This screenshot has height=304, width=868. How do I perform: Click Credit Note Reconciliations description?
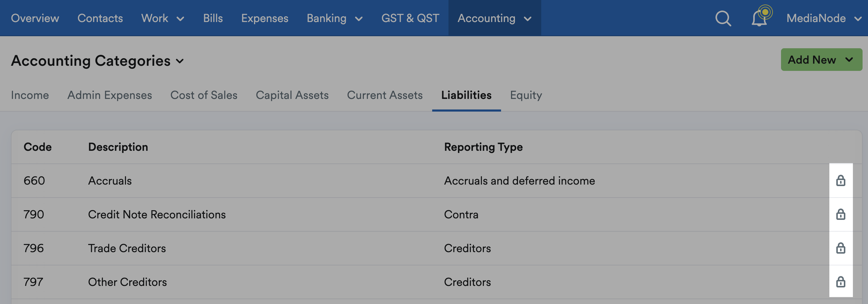pyautogui.click(x=157, y=214)
